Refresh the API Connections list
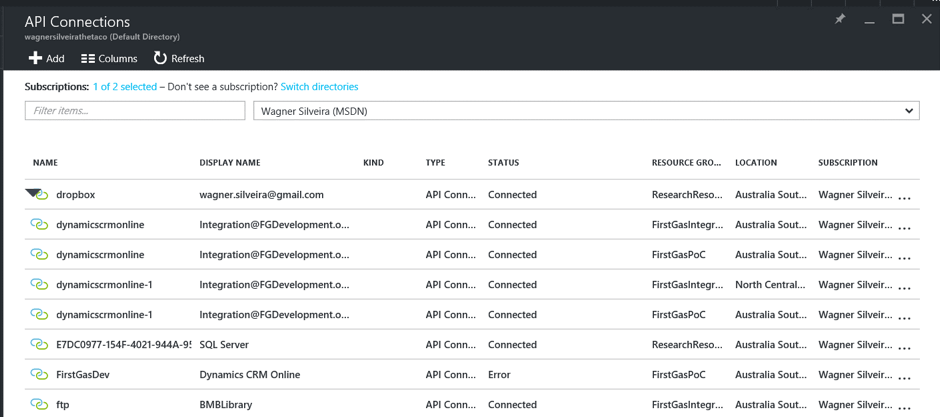The width and height of the screenshot is (940, 417). pos(179,58)
